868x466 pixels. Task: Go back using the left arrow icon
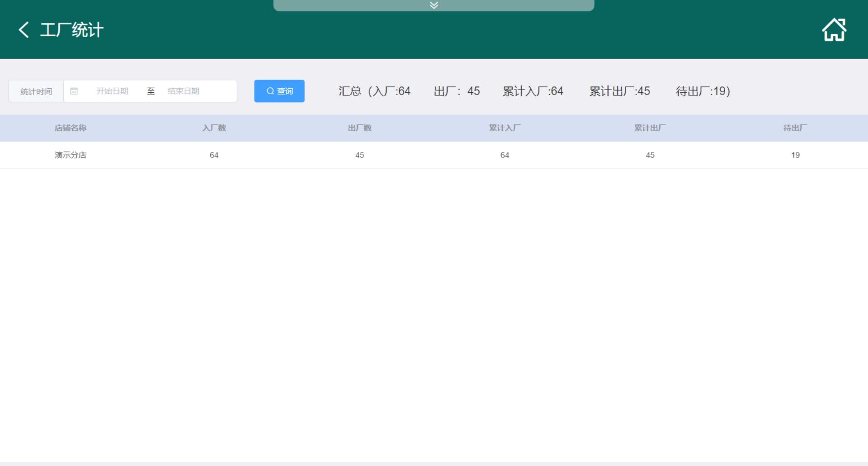(x=24, y=30)
